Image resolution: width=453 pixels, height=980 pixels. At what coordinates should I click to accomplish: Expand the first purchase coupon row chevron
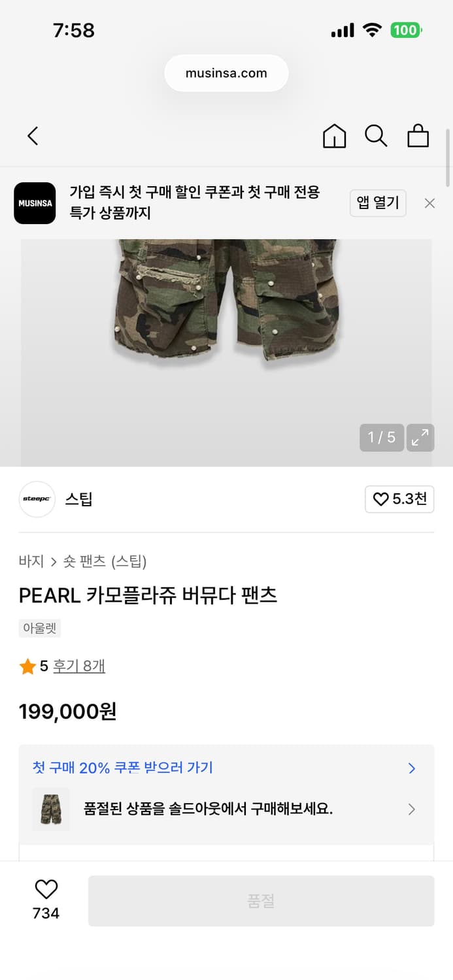pyautogui.click(x=411, y=768)
